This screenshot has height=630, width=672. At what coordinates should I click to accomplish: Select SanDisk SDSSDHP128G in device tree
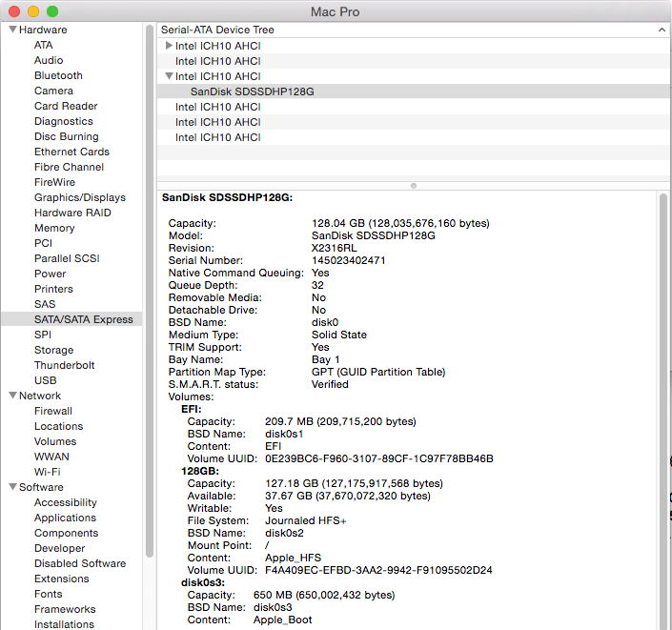pyautogui.click(x=252, y=91)
